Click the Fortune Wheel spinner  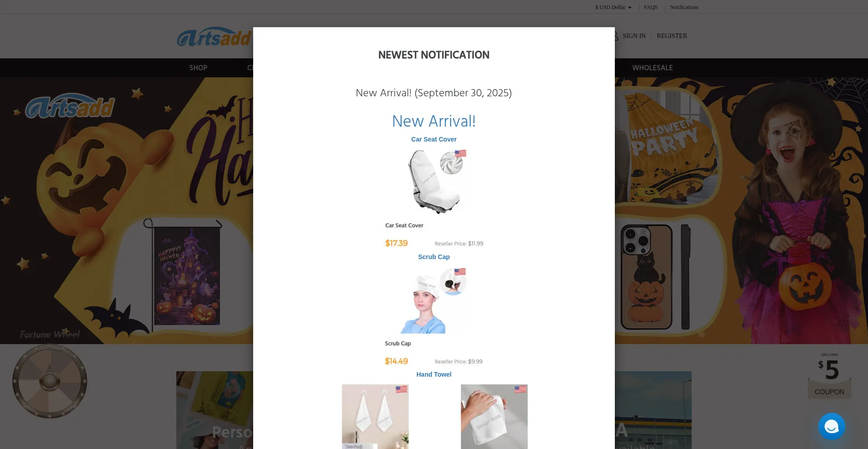click(x=50, y=381)
